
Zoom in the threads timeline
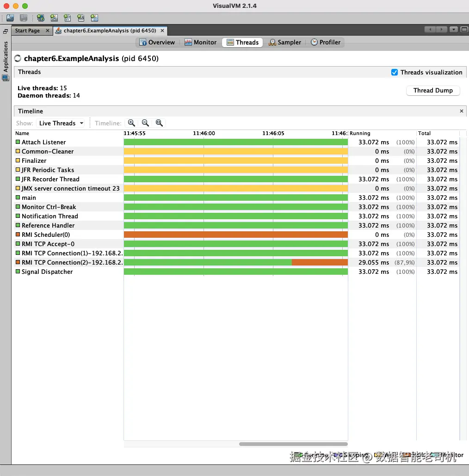click(131, 123)
